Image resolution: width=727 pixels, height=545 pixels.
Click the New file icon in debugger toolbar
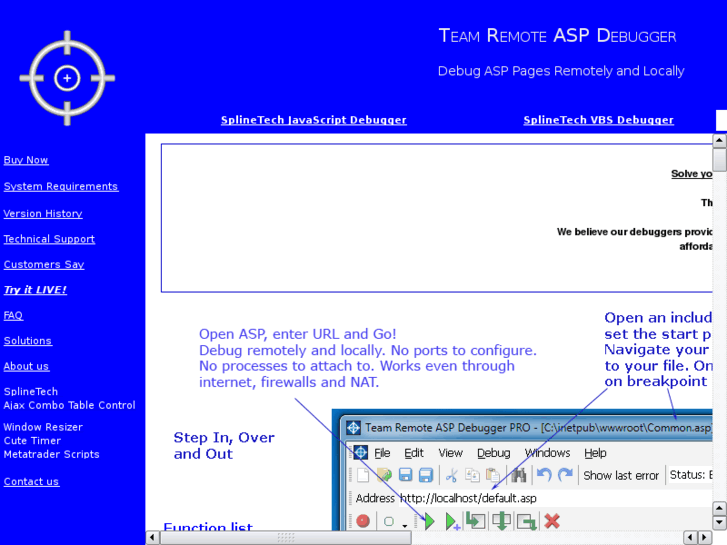point(363,475)
